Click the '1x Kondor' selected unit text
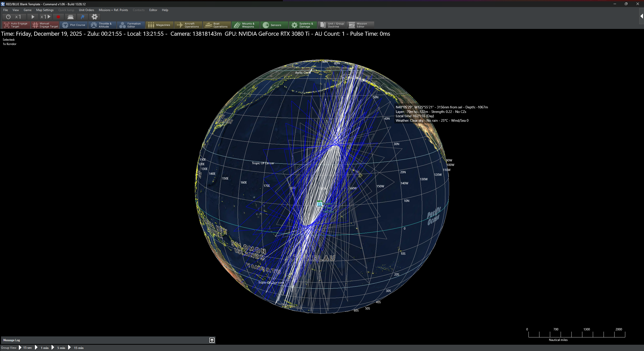 point(10,44)
